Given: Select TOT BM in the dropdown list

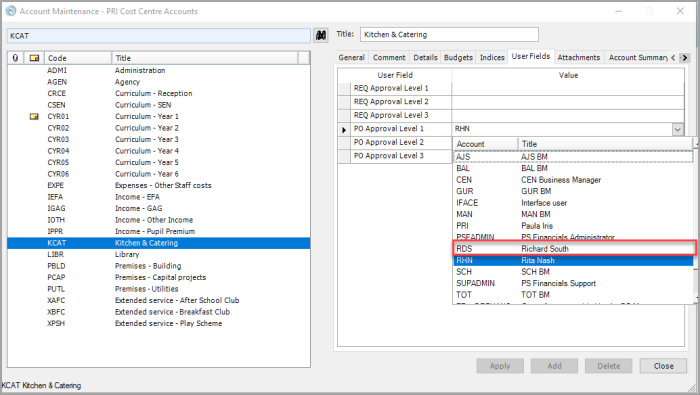Looking at the screenshot, I should [574, 295].
